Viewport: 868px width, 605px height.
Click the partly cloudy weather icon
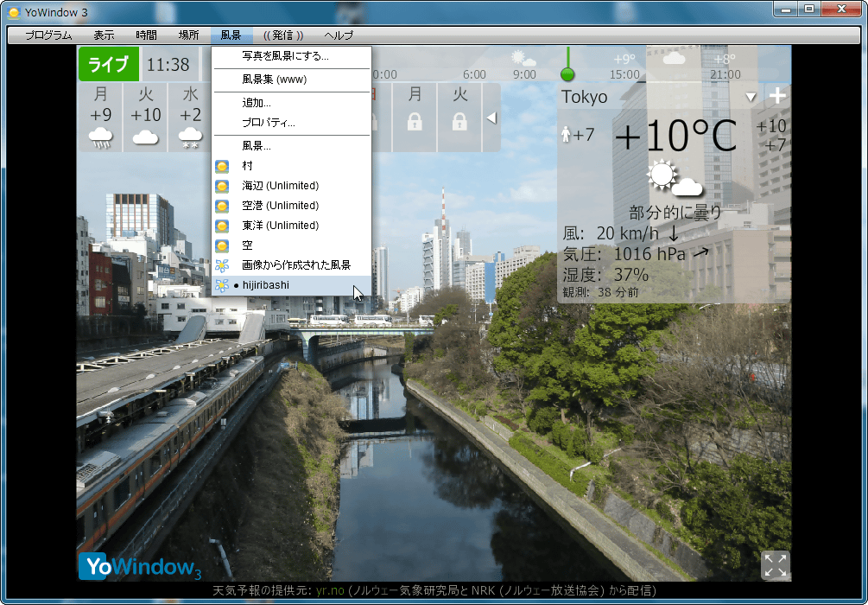pos(675,178)
